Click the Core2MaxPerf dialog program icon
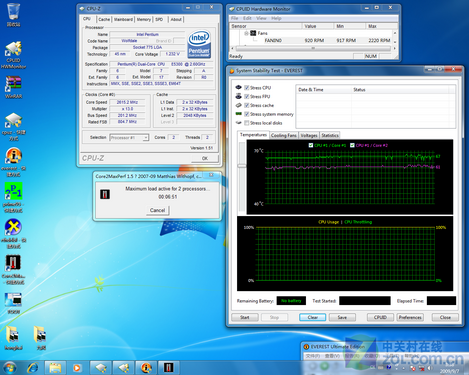The image size is (469, 375). click(x=105, y=194)
